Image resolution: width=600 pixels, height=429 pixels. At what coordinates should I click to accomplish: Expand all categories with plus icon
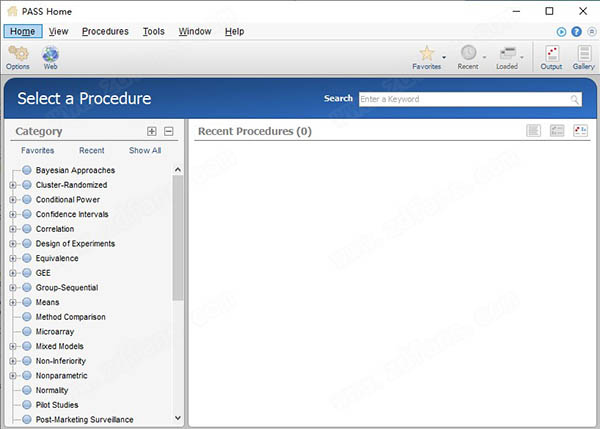pyautogui.click(x=152, y=131)
